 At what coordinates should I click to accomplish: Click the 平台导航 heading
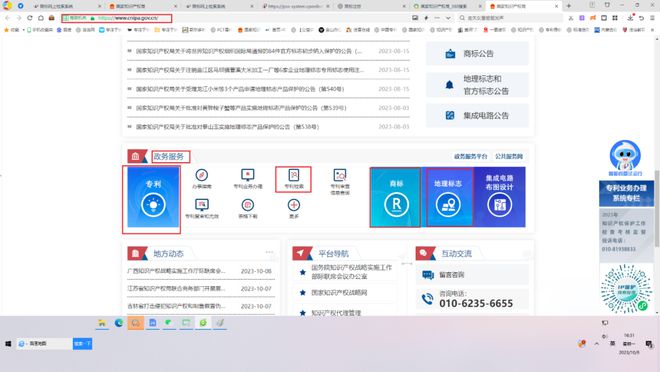coord(333,253)
